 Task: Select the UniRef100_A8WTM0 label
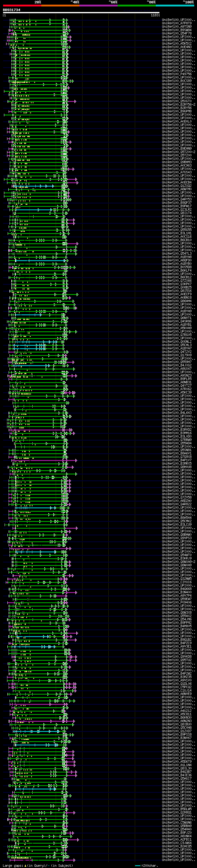click(x=177, y=189)
